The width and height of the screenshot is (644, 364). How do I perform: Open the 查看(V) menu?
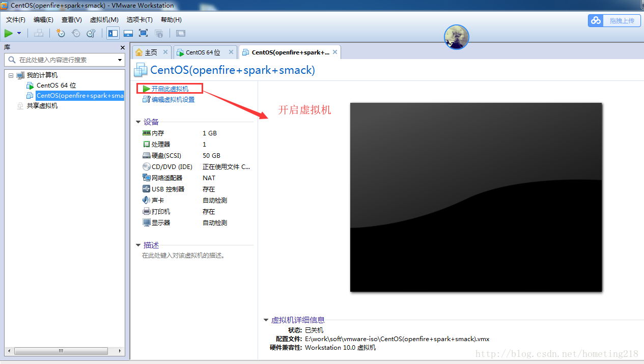point(72,20)
